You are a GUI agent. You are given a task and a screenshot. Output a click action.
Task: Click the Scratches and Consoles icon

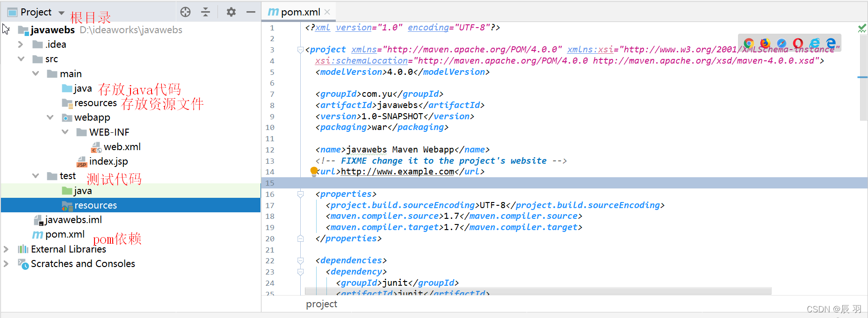[23, 264]
